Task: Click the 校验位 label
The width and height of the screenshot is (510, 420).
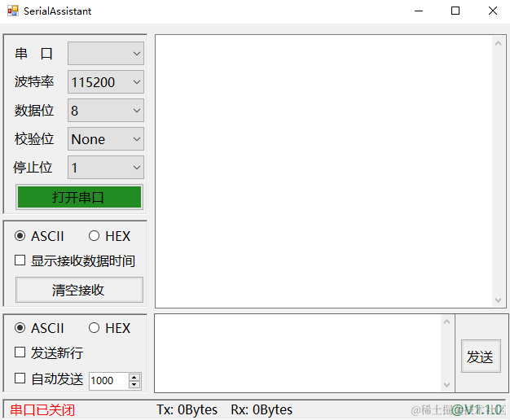Action: [34, 139]
